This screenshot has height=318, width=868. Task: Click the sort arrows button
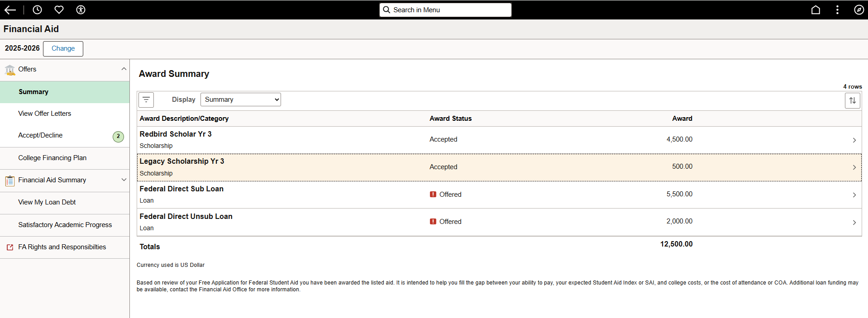(853, 100)
